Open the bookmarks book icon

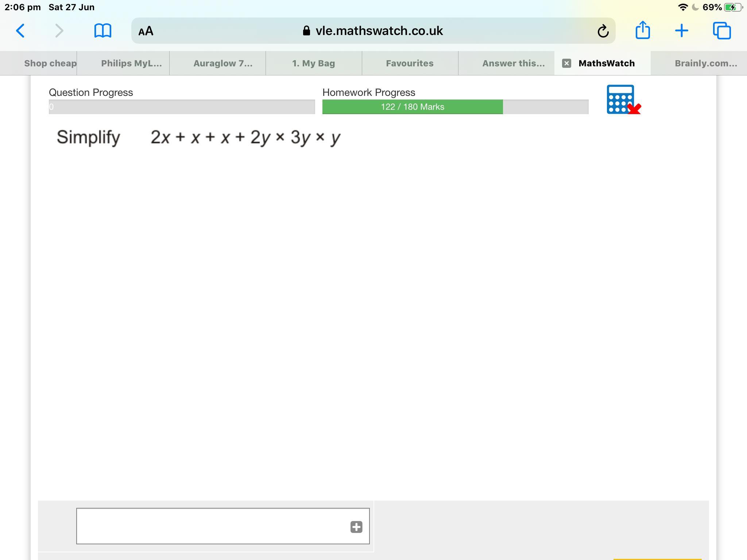[102, 31]
